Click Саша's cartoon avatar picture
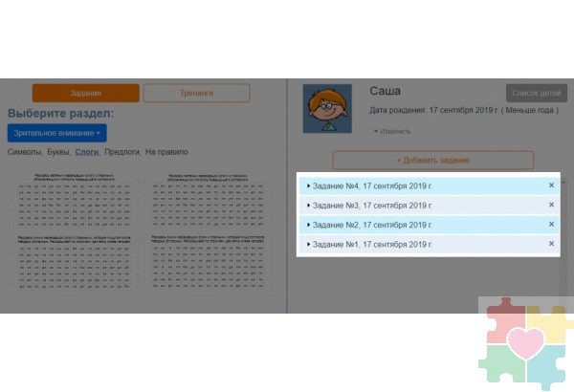Screen dimensions: 574x392 (x=328, y=109)
